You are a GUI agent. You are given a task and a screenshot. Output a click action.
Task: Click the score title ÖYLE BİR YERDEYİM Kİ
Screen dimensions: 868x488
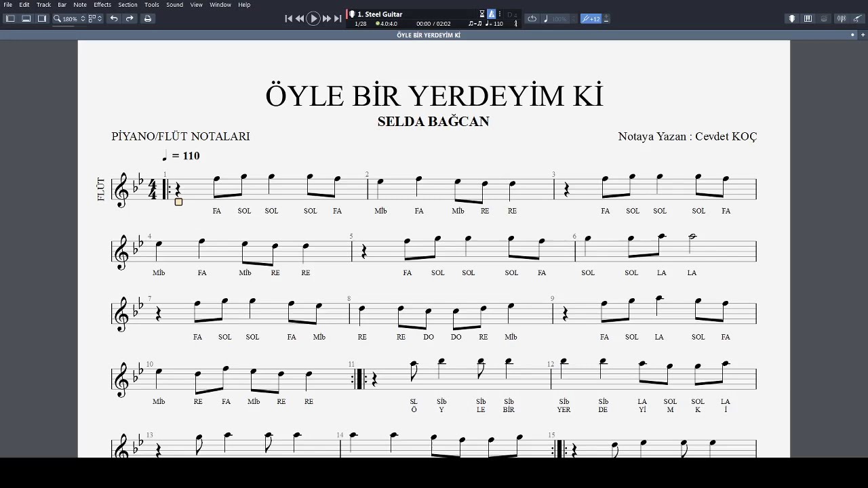coord(434,96)
